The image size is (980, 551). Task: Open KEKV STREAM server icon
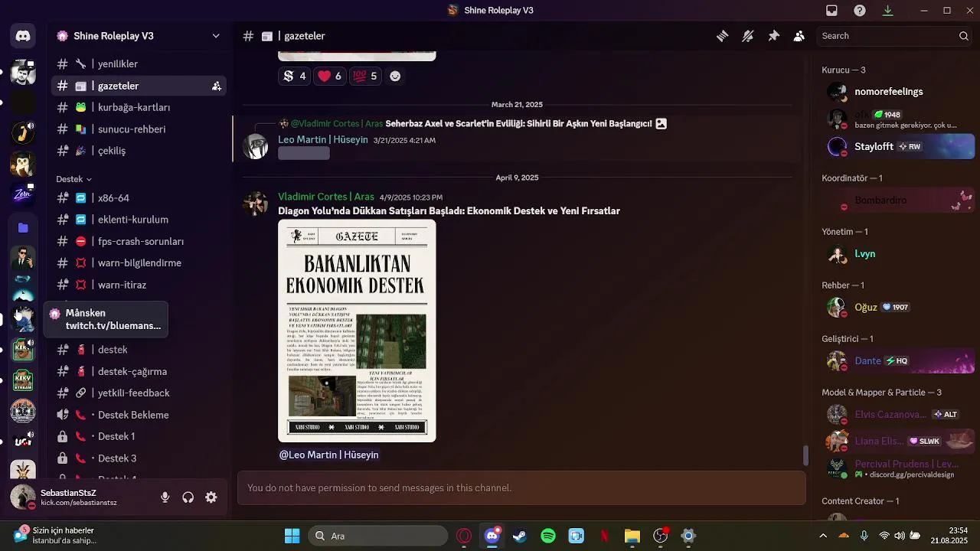pos(23,380)
